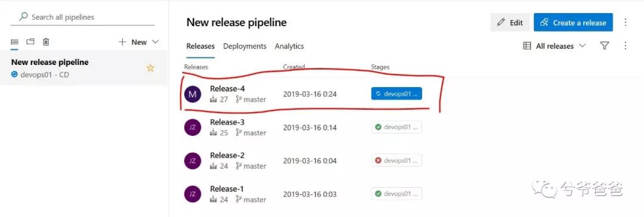Open the folders view icon
Image resolution: width=644 pixels, height=217 pixels.
pyautogui.click(x=30, y=42)
